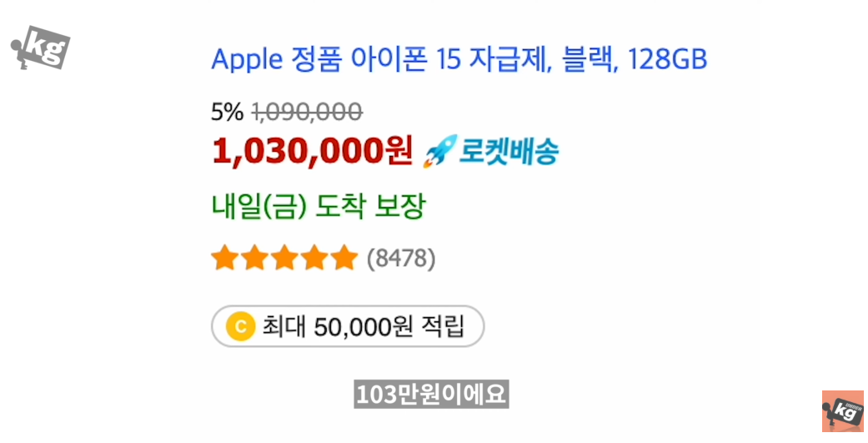Select the fourth orange rating star
Viewport: 868px width, 443px height.
[314, 259]
